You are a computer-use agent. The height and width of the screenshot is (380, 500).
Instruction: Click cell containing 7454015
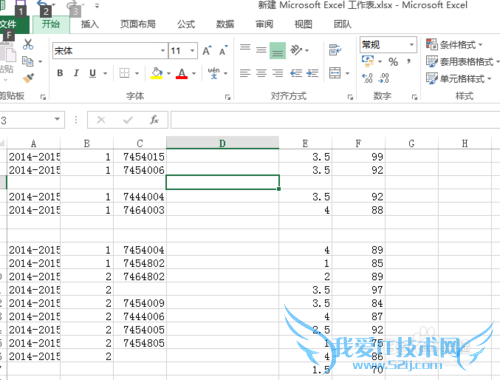[x=140, y=156]
